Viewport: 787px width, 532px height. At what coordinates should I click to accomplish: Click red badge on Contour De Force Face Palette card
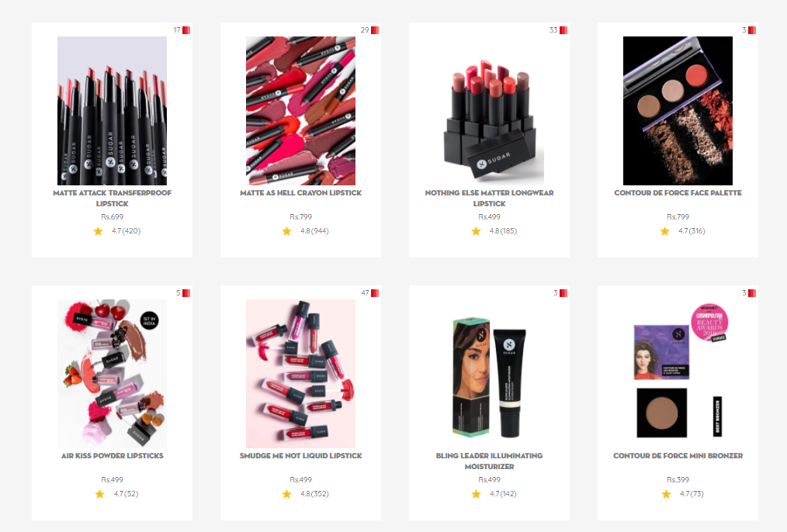[752, 30]
